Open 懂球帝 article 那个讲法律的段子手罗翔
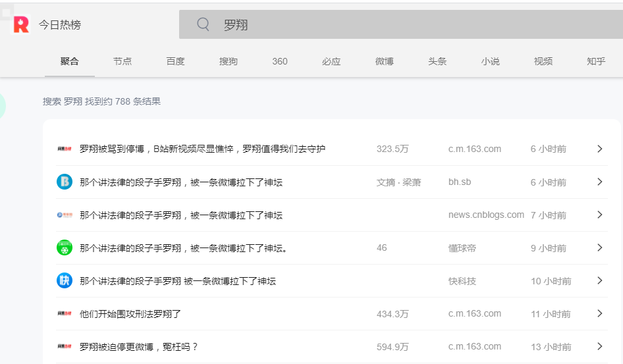Screen dimensions: 623x364 click(183, 248)
